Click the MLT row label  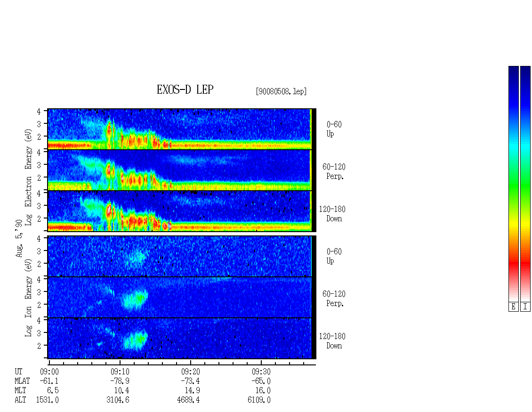coord(20,391)
